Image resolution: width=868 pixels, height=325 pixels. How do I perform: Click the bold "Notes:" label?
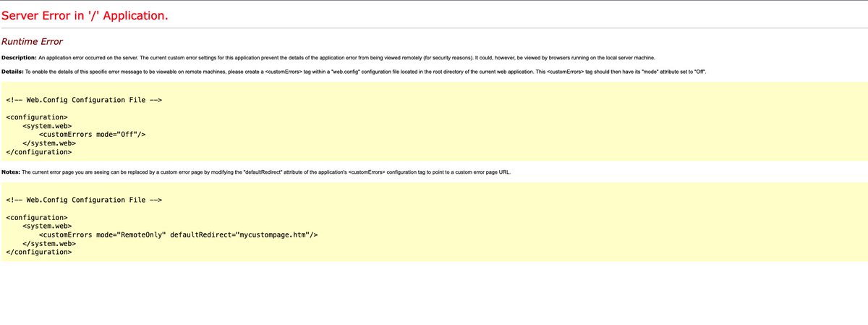tap(11, 172)
